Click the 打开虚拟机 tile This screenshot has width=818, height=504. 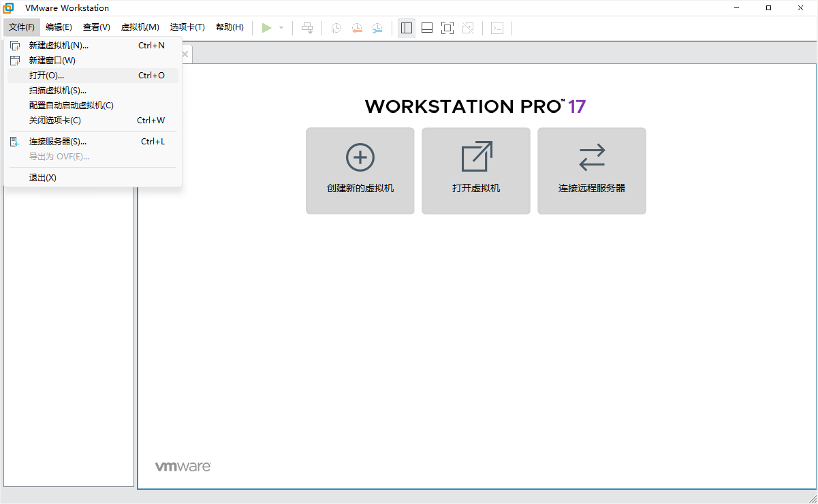click(476, 171)
